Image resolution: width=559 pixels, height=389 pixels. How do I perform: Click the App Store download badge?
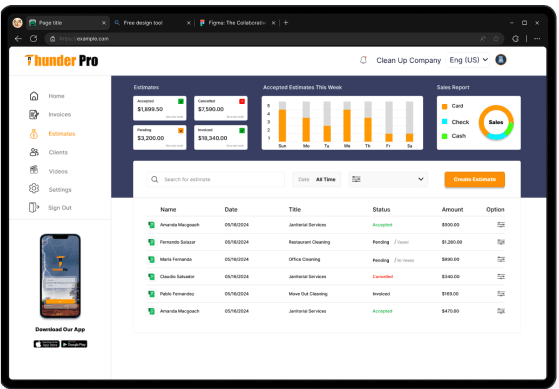pyautogui.click(x=46, y=344)
